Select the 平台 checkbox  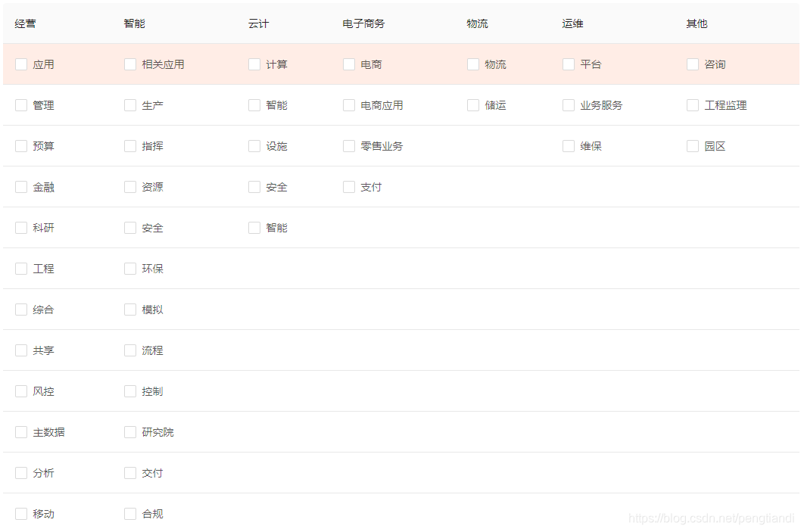coord(569,64)
